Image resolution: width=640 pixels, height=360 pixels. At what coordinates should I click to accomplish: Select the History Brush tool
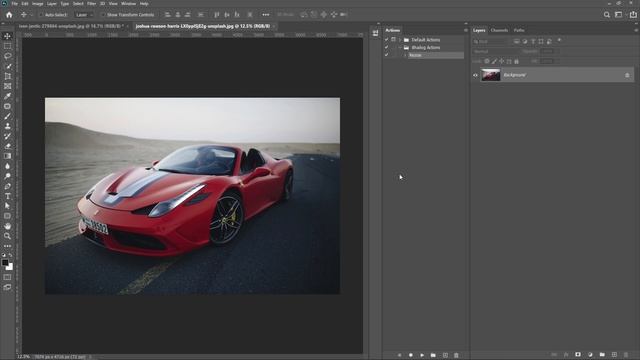tap(7, 136)
